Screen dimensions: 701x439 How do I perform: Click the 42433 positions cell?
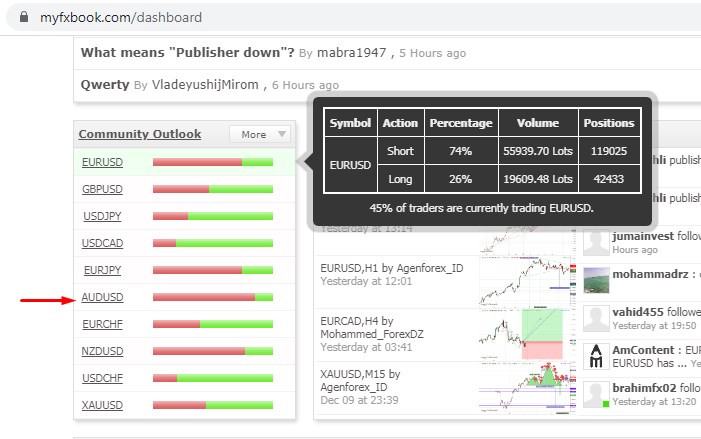609,179
